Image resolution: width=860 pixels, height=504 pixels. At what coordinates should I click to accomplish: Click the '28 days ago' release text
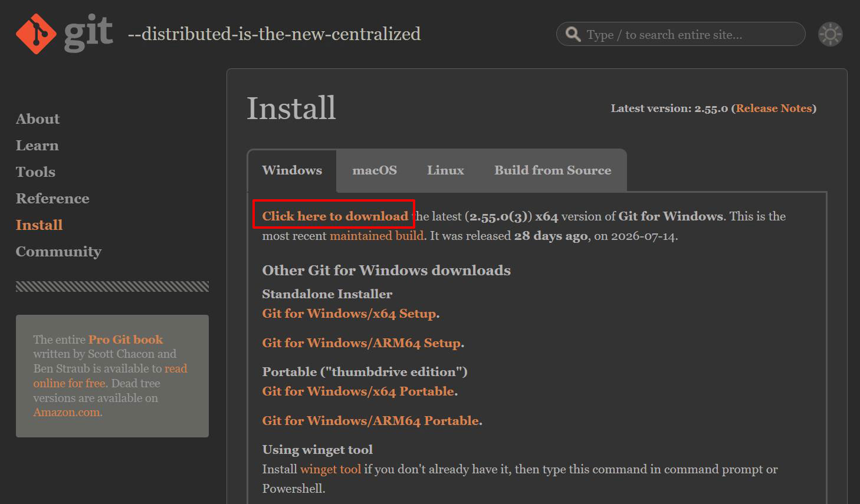(x=551, y=236)
